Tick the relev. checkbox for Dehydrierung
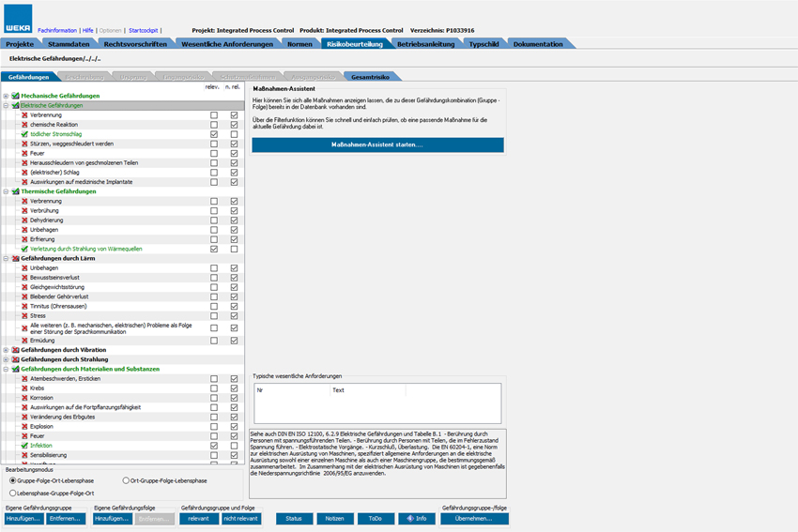The image size is (798, 532). [214, 220]
